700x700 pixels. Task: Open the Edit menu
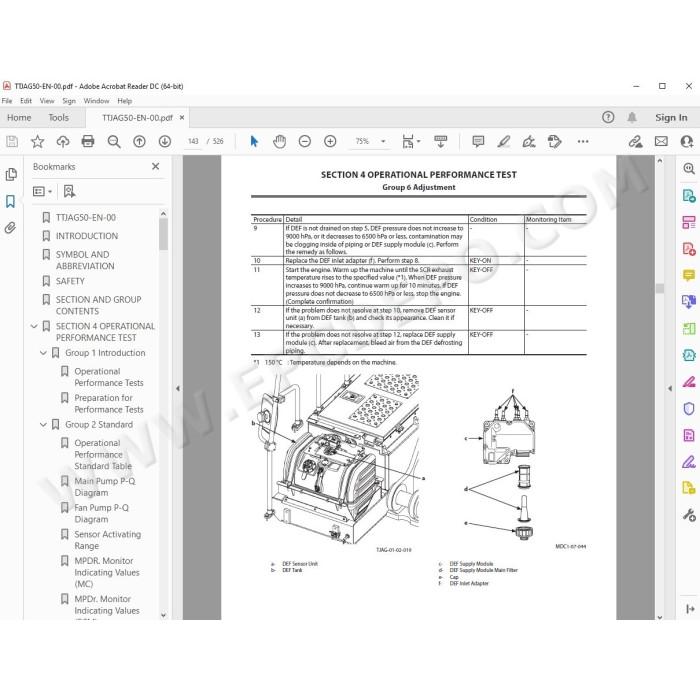click(x=26, y=101)
